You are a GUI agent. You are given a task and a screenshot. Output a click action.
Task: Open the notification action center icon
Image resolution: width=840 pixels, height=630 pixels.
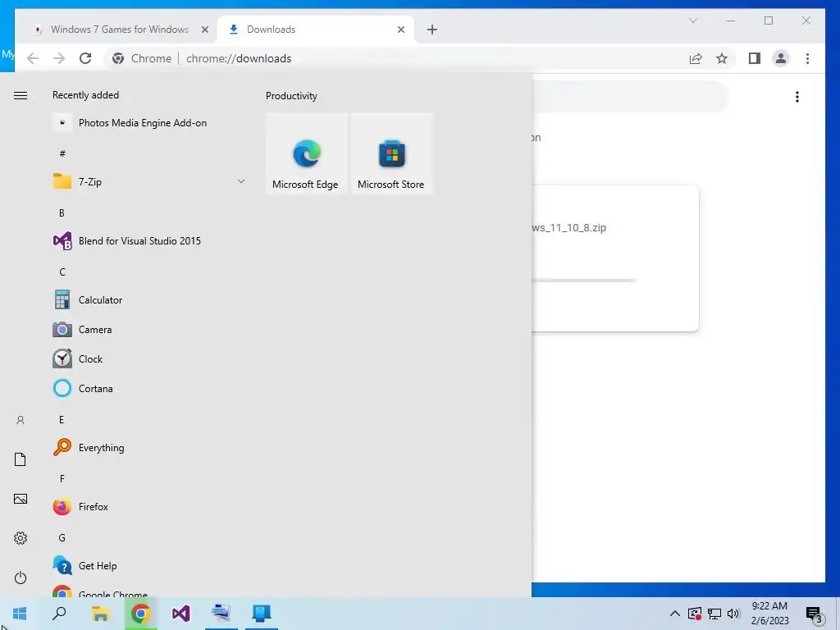815,614
